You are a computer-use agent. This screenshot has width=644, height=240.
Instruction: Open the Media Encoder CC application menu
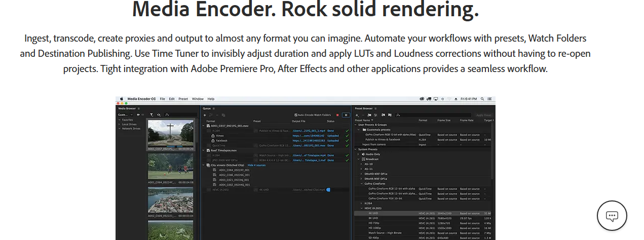click(141, 99)
